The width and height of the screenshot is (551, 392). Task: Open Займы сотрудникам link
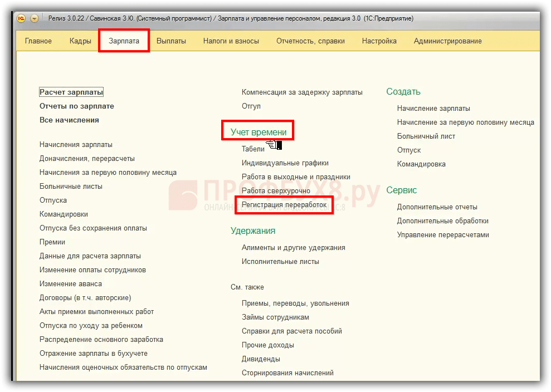click(275, 317)
